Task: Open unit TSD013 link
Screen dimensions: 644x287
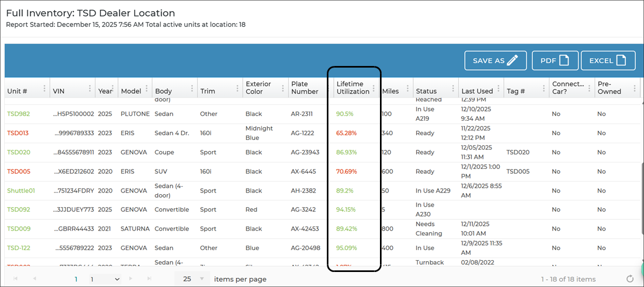Action: click(x=18, y=133)
